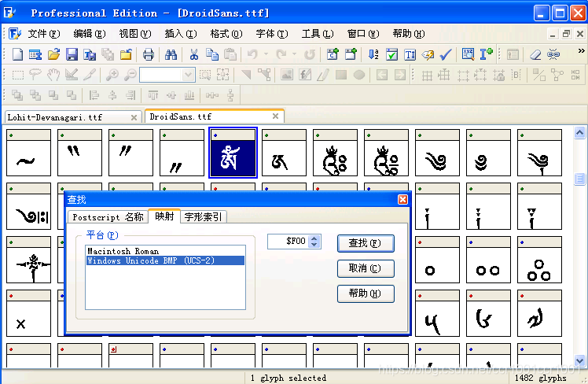588x384 pixels.
Task: Click the Paste clipboard icon
Action: (x=230, y=54)
